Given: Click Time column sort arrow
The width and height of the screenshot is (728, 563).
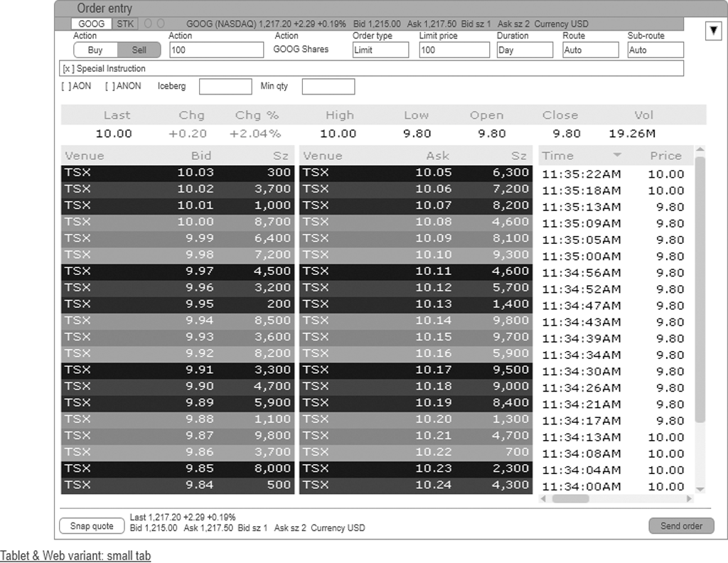Looking at the screenshot, I should tap(617, 155).
